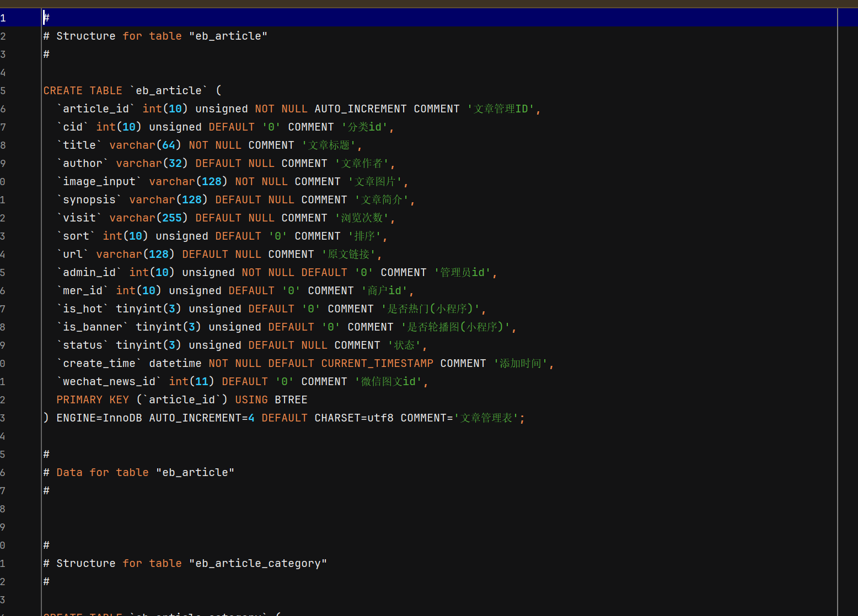Image resolution: width=858 pixels, height=616 pixels.
Task: Click the `mer_id` column name
Action: tap(83, 291)
